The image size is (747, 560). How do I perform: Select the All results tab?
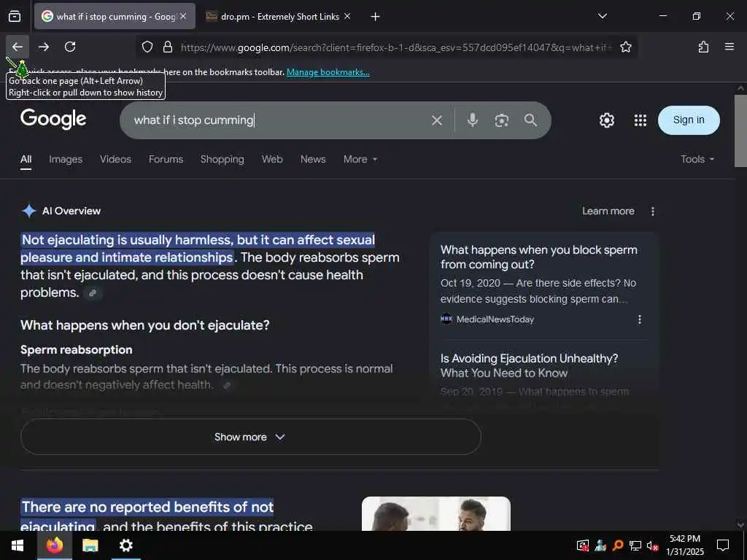coord(26,159)
